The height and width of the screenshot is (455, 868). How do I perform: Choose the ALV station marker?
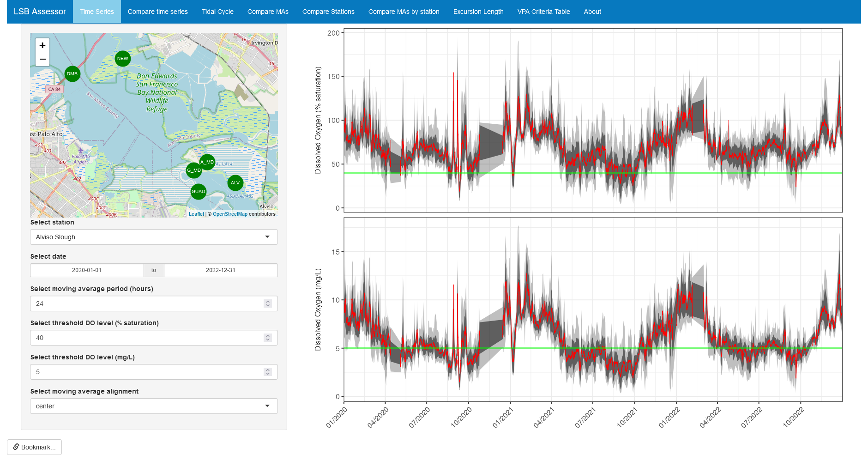(235, 183)
